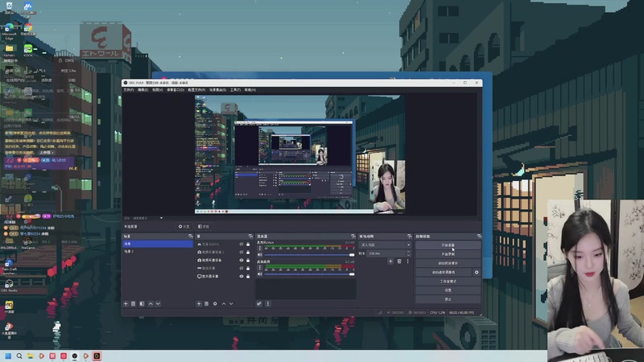Increase transition duration with up stepper

[408, 252]
